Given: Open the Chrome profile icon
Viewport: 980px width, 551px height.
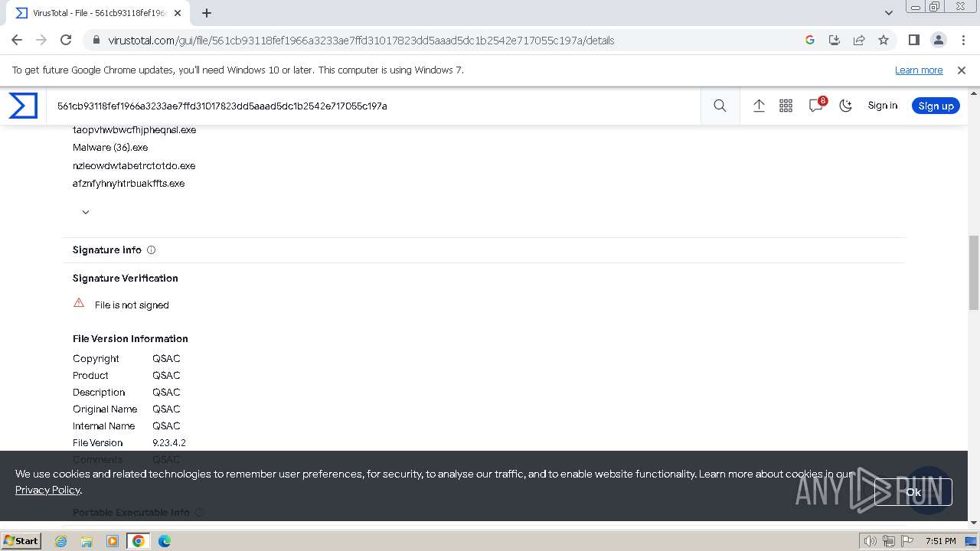Looking at the screenshot, I should click(938, 40).
